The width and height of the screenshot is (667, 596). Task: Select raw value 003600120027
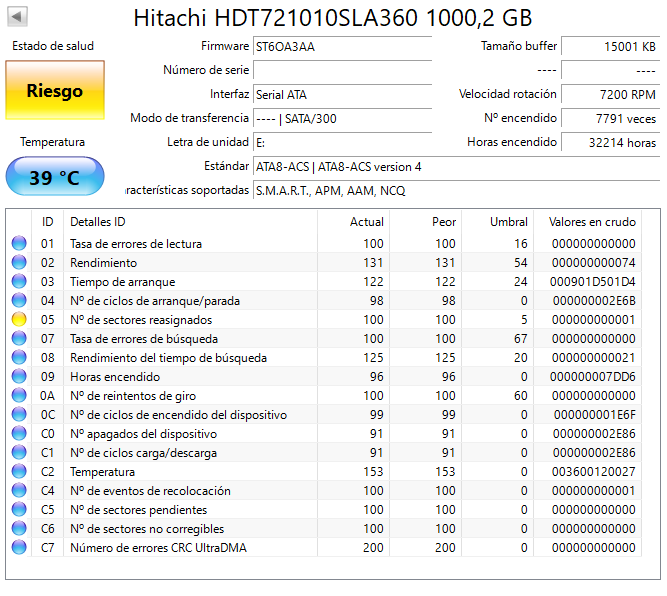[x=593, y=472]
